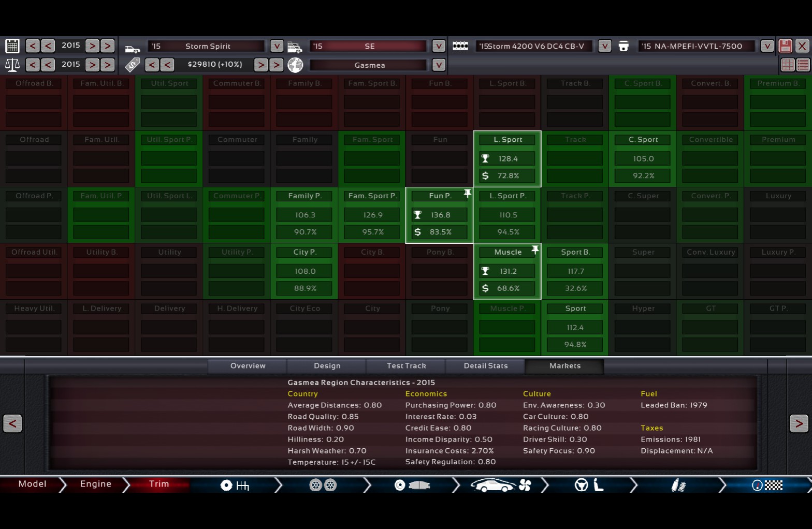812x529 pixels.
Task: Click the car model icon beside Storm Spirit
Action: 133,48
